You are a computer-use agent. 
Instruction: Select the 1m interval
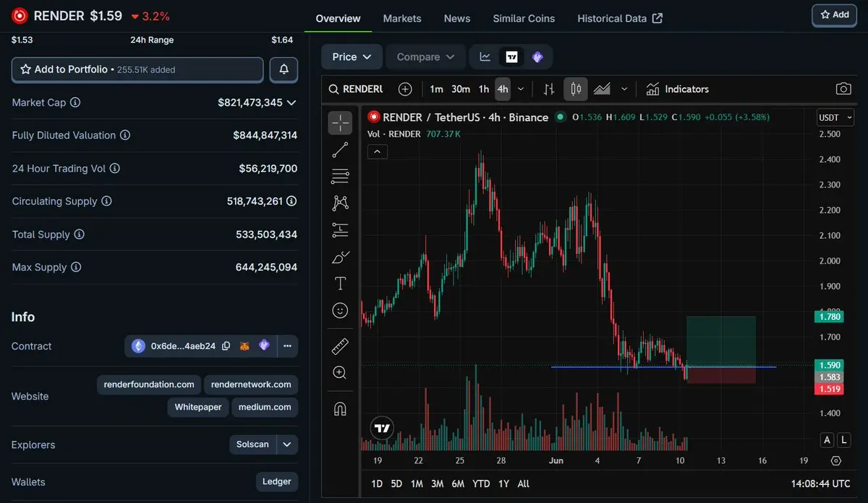point(436,89)
